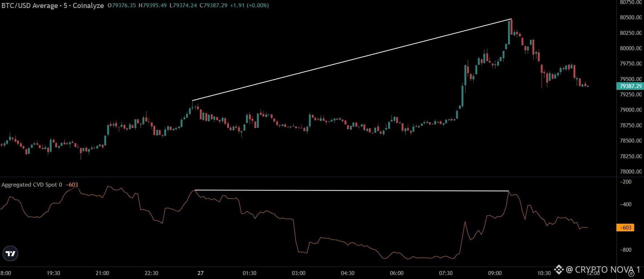Select the white rising trend line on the price chart
This screenshot has height=279, width=644.
(352, 60)
